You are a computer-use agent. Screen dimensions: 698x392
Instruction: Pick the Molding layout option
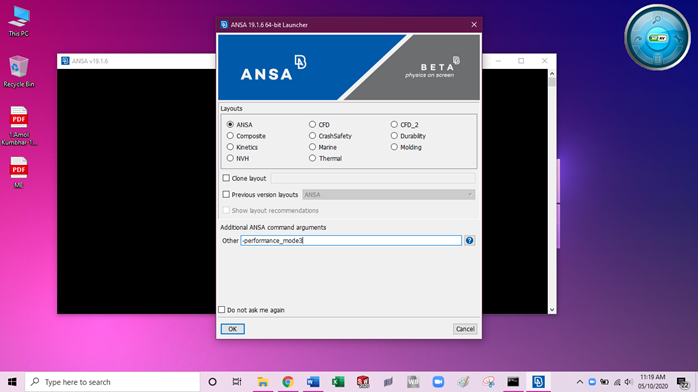394,147
